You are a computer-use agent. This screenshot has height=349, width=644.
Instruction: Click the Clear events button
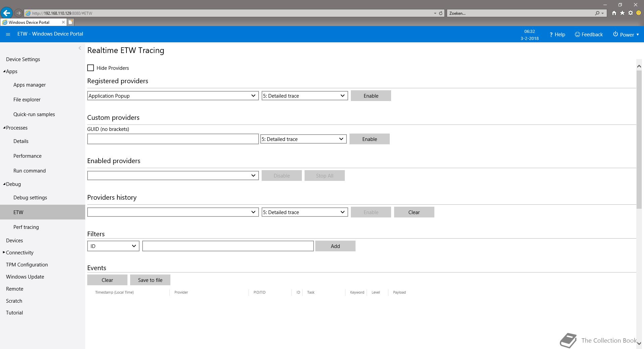pos(107,280)
